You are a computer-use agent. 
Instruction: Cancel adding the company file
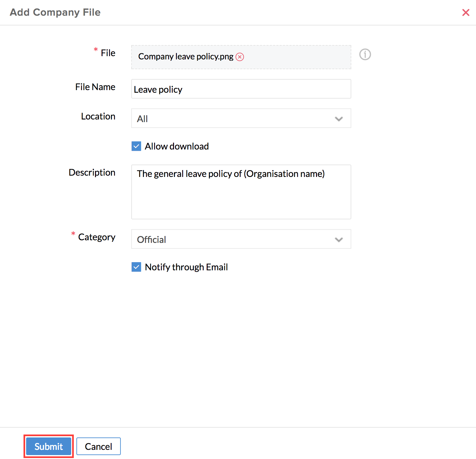98,446
